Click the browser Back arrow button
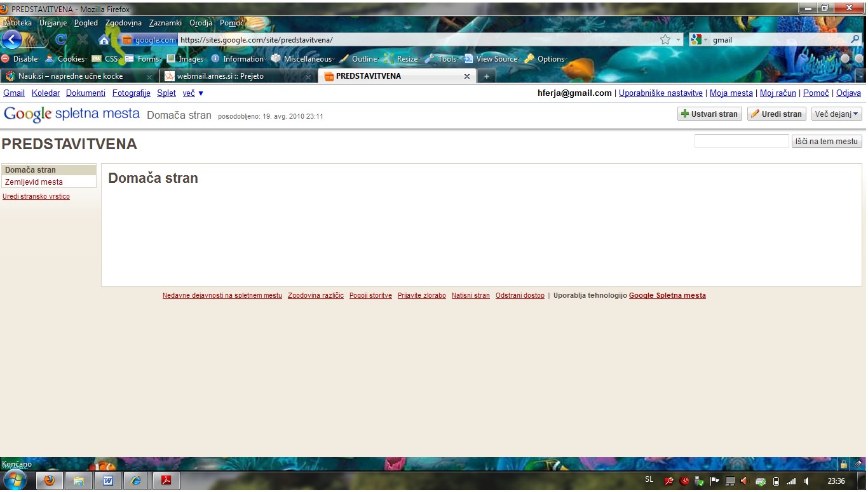868x492 pixels. tap(12, 39)
